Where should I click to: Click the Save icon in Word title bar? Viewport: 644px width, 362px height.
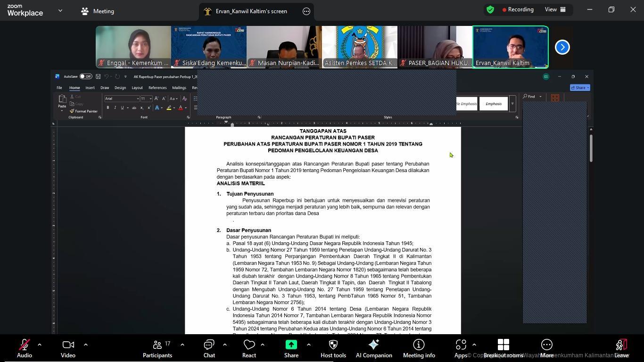(x=98, y=76)
